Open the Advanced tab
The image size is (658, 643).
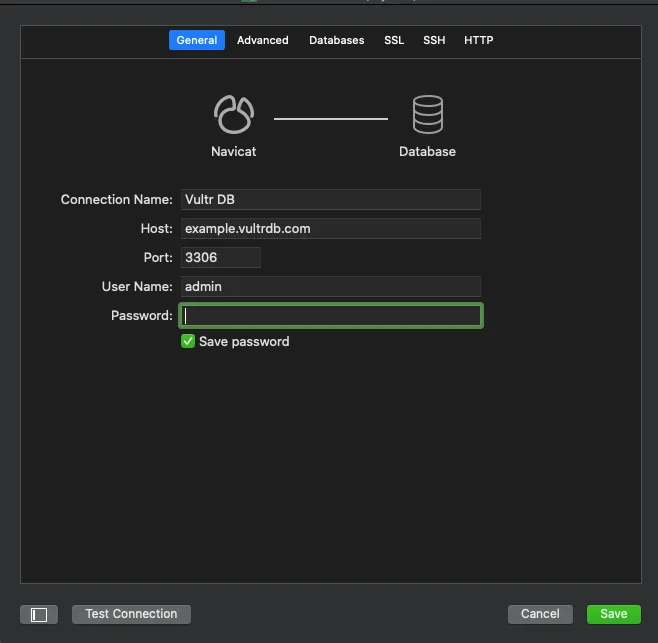(263, 40)
